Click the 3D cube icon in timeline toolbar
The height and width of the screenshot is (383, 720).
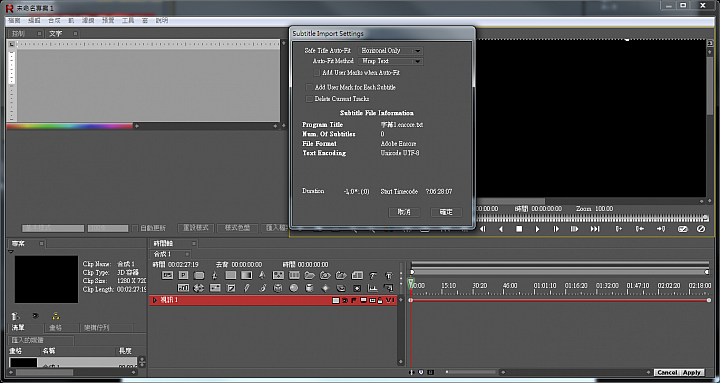[x=278, y=288]
